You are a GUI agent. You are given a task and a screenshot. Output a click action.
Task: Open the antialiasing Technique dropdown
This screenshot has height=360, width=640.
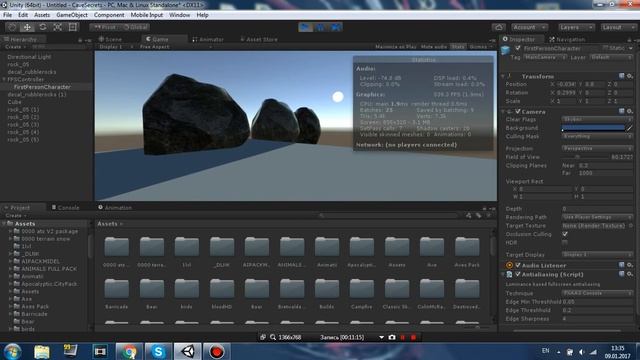pos(597,293)
